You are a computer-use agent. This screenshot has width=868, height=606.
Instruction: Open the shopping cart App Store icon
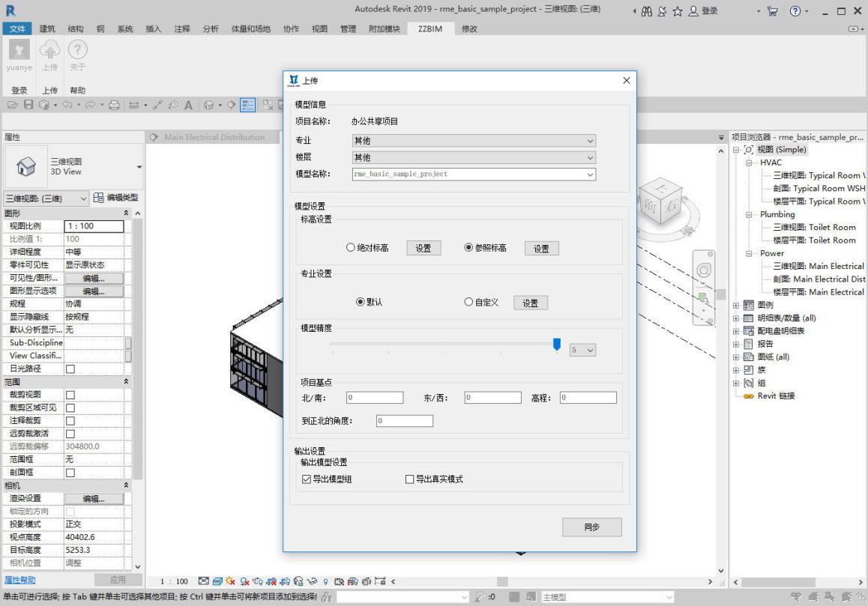[773, 11]
